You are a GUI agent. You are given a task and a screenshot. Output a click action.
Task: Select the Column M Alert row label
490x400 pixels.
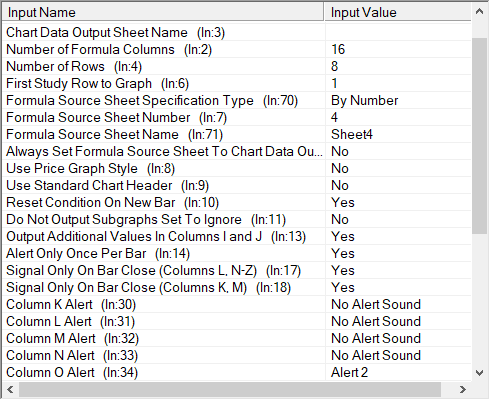(x=72, y=339)
